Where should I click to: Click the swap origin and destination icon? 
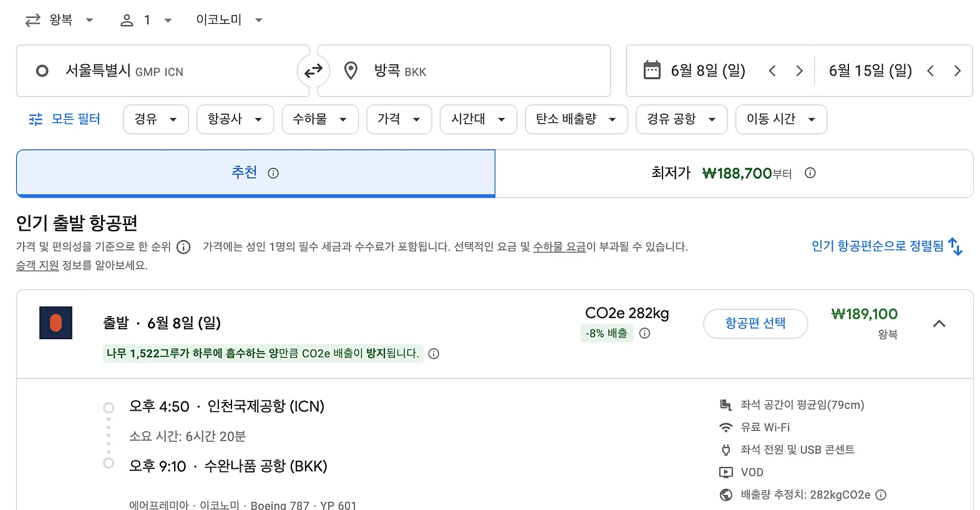(313, 71)
